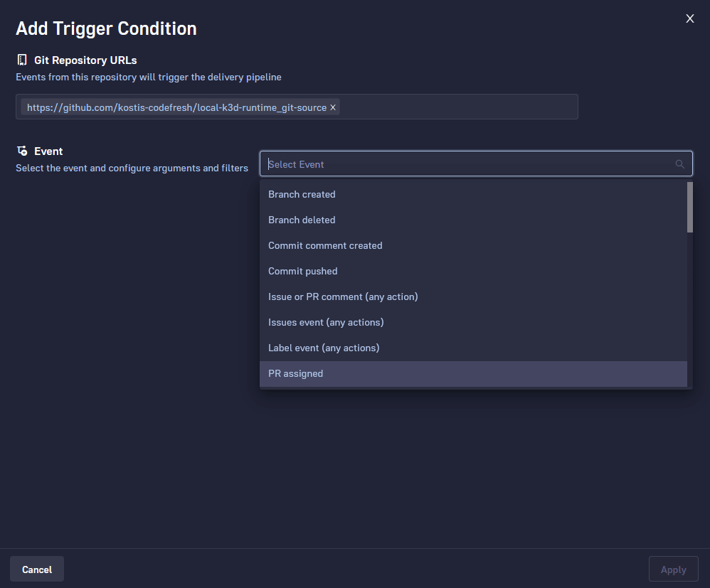
Task: Choose Commit comment created from the list
Action: [325, 245]
